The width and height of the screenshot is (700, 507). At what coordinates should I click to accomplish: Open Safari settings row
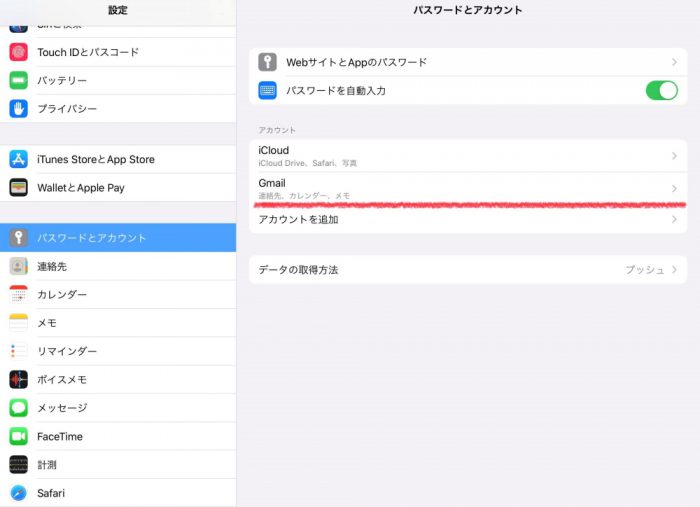[118, 493]
